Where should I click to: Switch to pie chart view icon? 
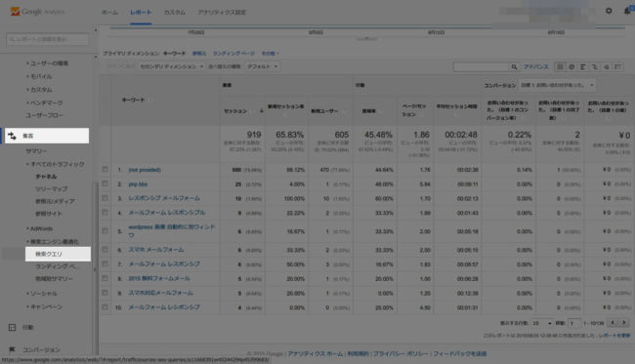coord(571,66)
